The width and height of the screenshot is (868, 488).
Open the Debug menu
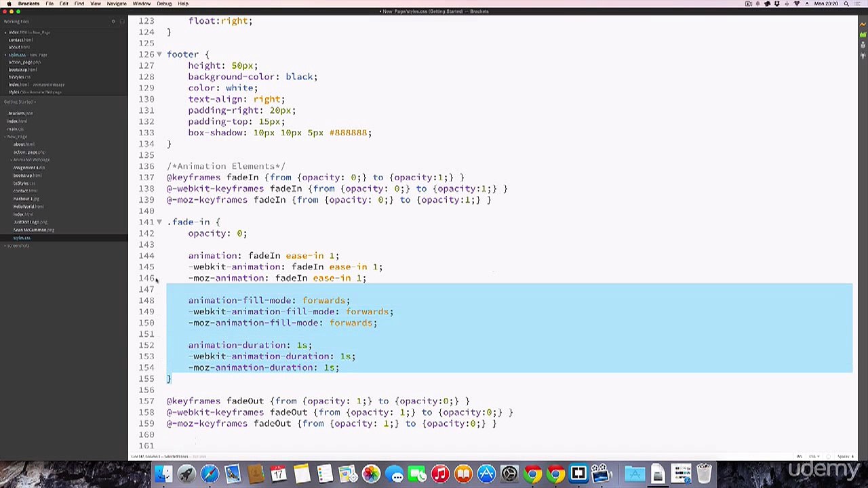pyautogui.click(x=164, y=3)
